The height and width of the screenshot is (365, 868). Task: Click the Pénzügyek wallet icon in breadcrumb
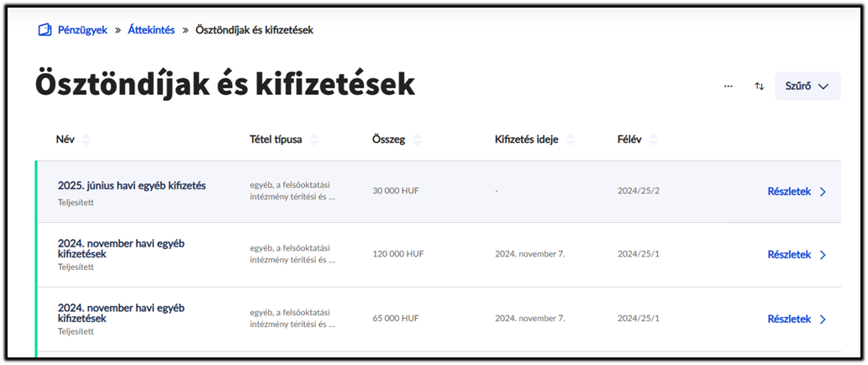[x=45, y=30]
